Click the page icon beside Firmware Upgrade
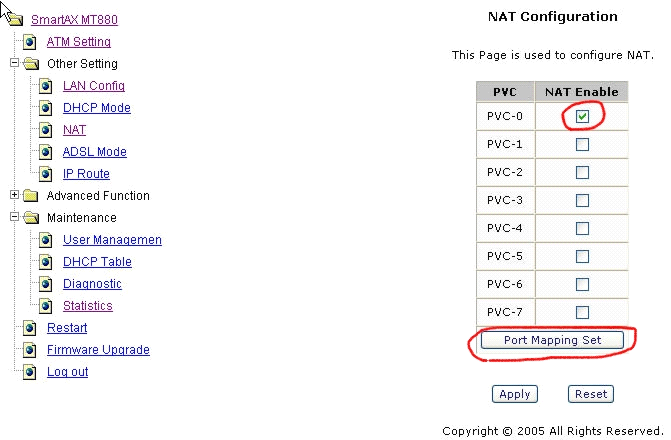 coord(30,350)
